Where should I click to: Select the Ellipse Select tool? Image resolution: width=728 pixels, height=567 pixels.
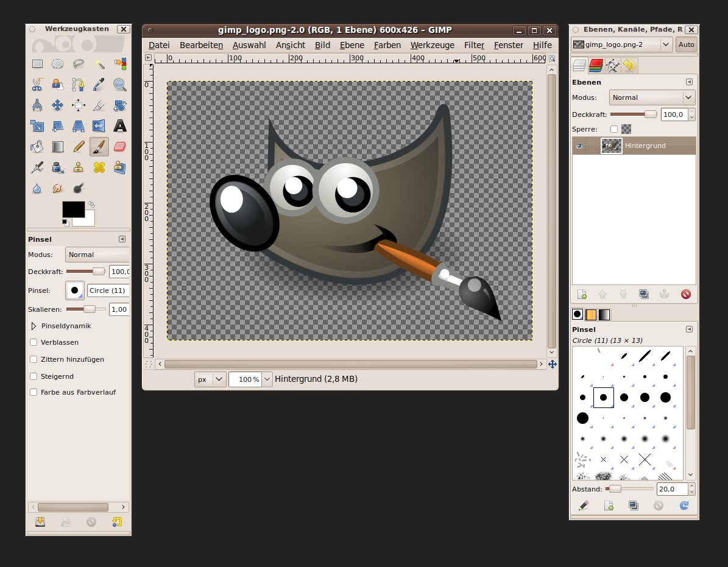[x=58, y=64]
